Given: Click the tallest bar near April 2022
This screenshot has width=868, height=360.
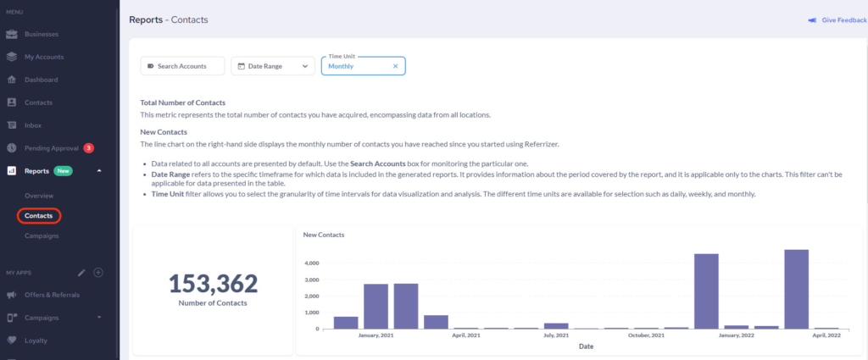Looking at the screenshot, I should 796,289.
